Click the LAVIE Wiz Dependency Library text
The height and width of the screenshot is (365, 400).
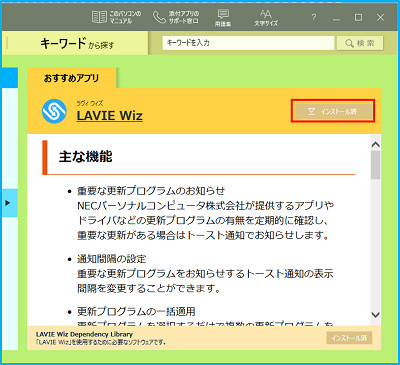tap(84, 334)
